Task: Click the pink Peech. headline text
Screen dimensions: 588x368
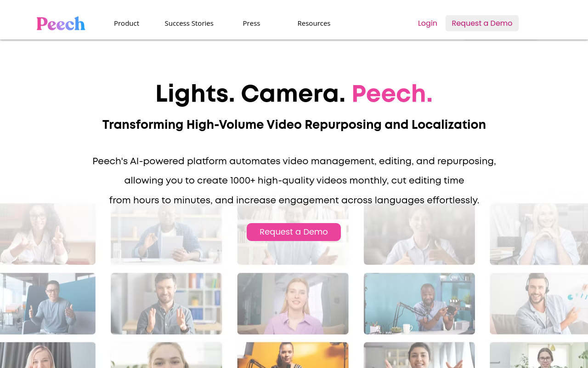Action: pos(392,94)
